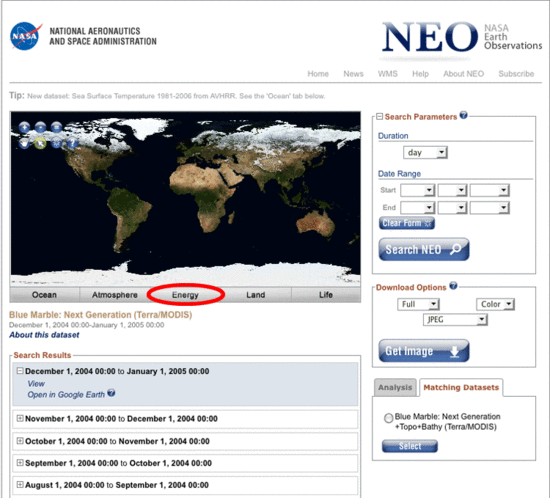
Task: Open the Energy tab
Action: pyautogui.click(x=185, y=295)
